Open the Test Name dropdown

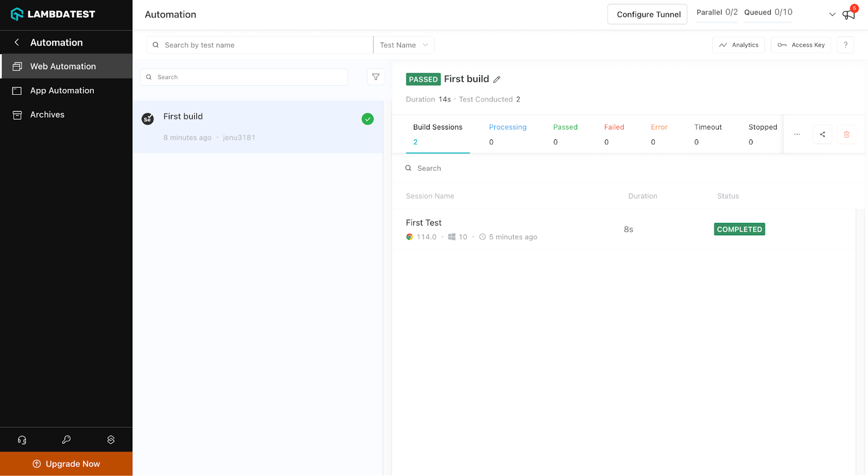coord(404,45)
